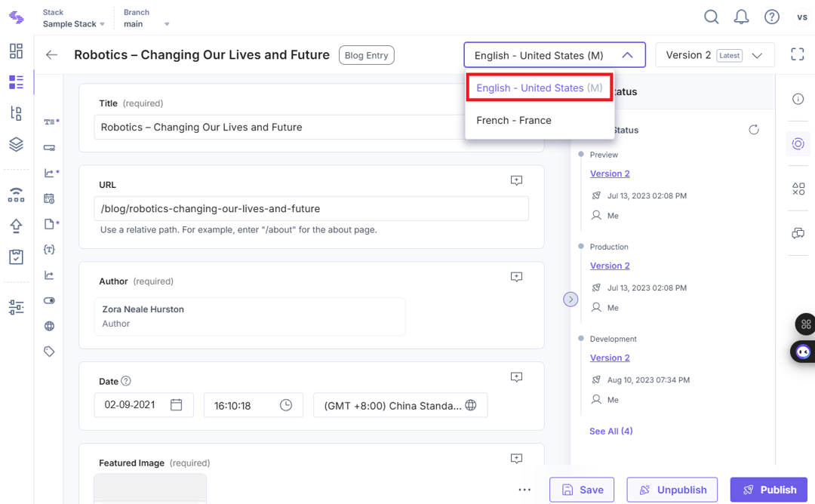
Task: Open the Status target icon in right rail
Action: tap(798, 143)
